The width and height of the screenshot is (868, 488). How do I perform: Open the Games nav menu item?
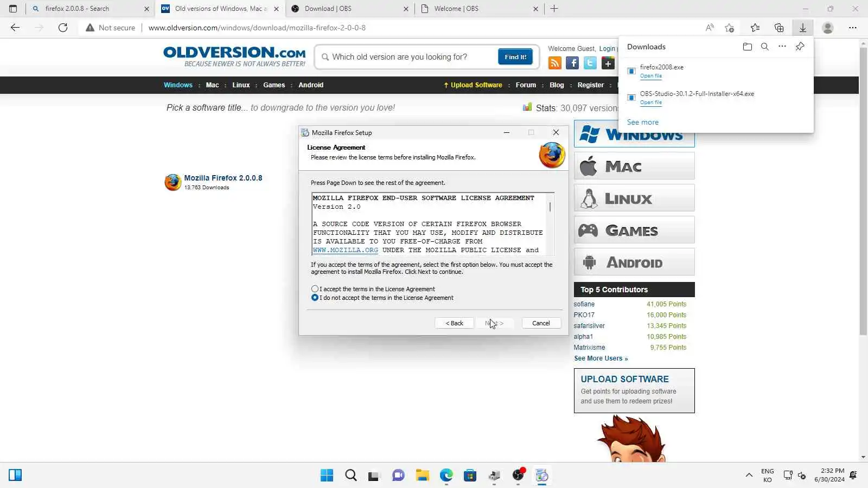tap(274, 85)
